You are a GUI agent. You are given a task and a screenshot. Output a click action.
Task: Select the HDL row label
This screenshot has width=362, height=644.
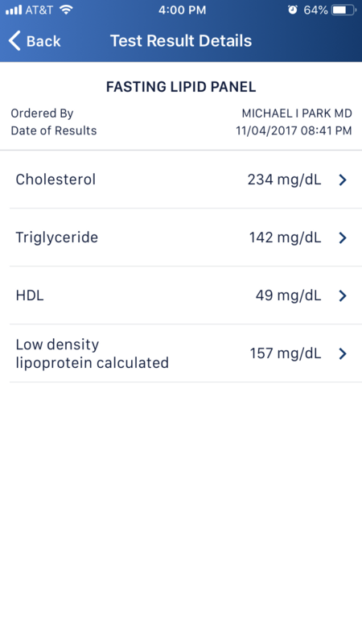tap(30, 295)
